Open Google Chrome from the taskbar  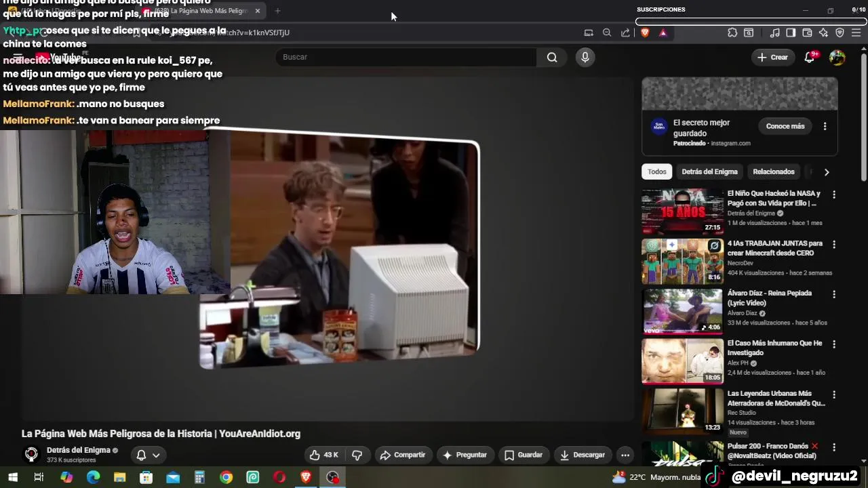point(226,477)
